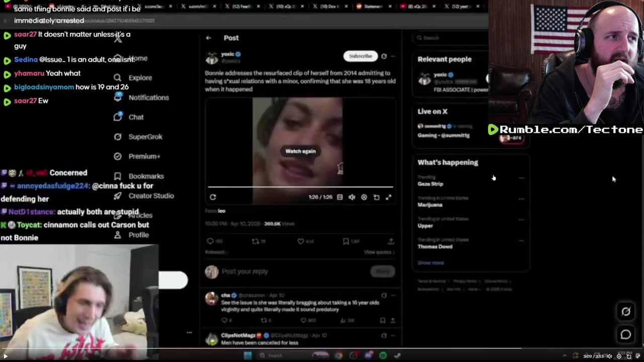Share yoxic's post
This screenshot has width=644, height=362.
(x=390, y=241)
